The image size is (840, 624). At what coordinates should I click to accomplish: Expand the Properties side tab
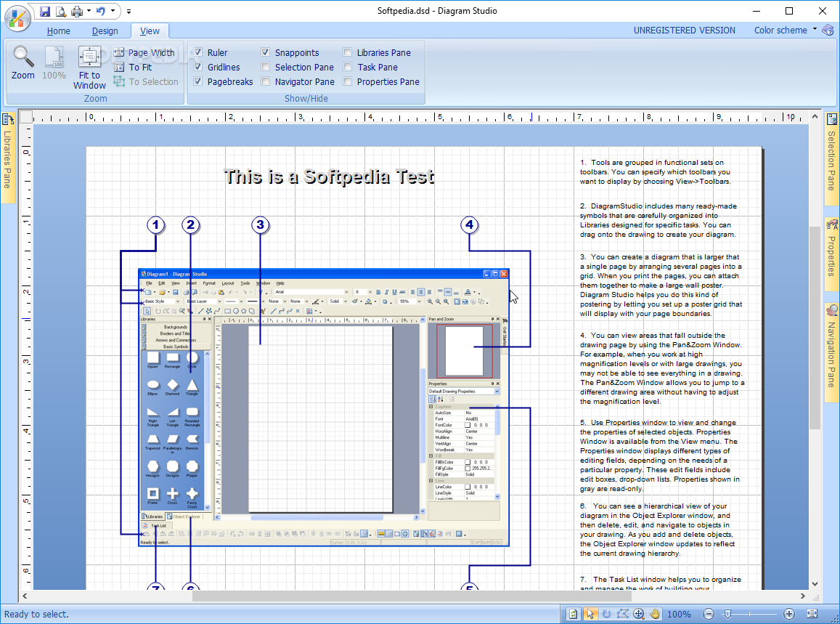click(831, 256)
